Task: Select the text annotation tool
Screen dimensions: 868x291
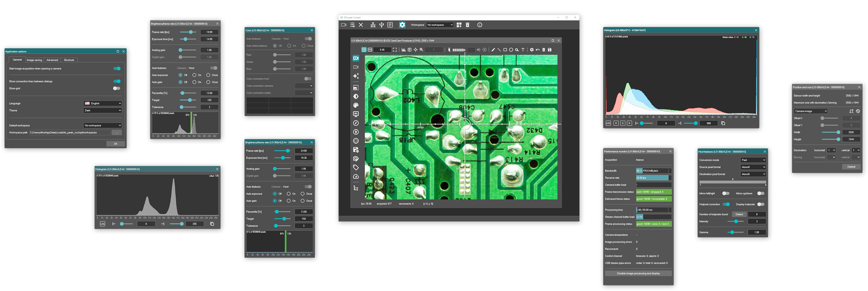Action: pos(523,50)
